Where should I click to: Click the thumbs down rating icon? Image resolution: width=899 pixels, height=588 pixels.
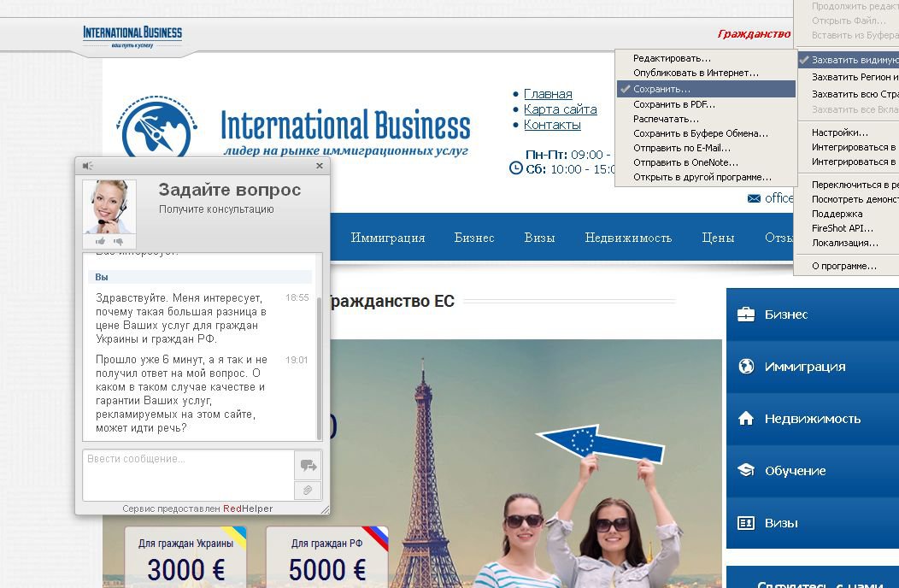point(118,242)
